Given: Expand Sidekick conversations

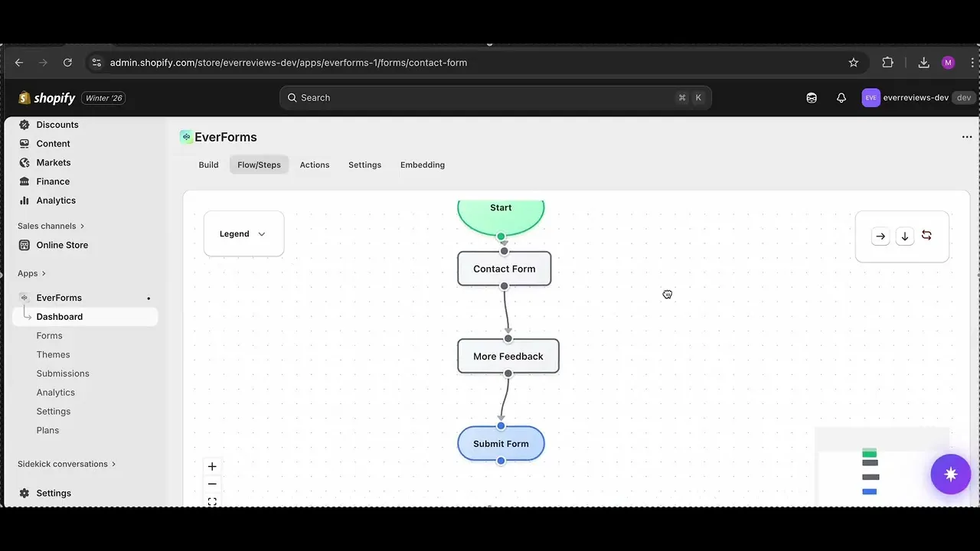Looking at the screenshot, I should pyautogui.click(x=67, y=464).
